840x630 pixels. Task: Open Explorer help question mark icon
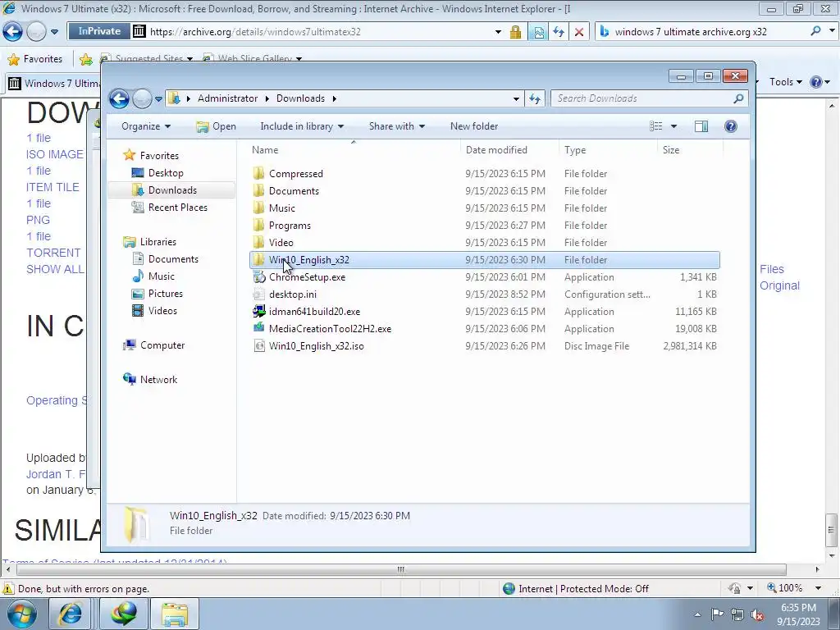(730, 126)
